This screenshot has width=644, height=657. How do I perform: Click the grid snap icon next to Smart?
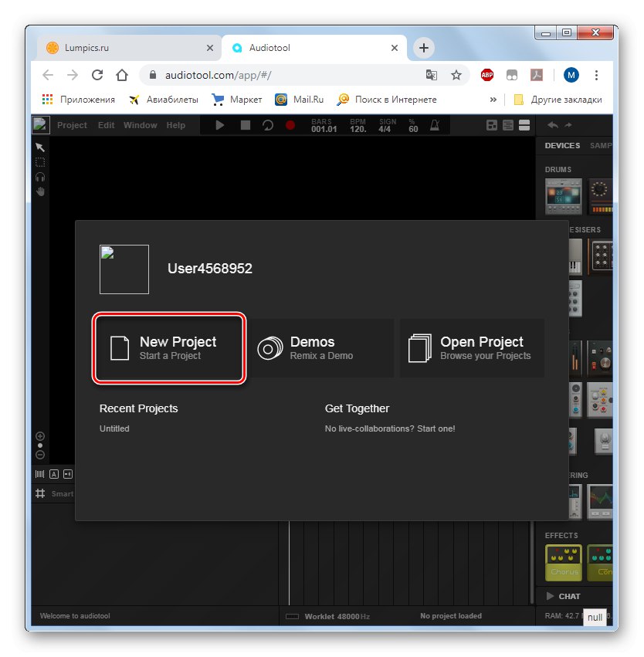pyautogui.click(x=40, y=493)
